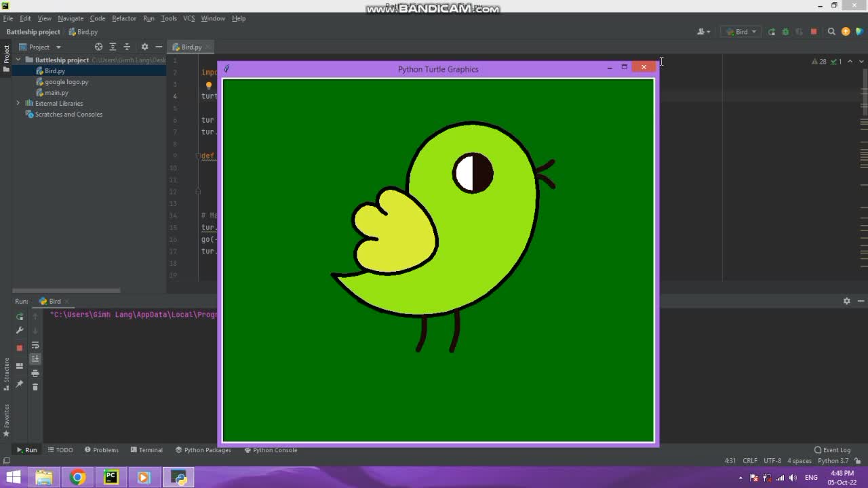Click the Run tool window button at bottom

[27, 450]
